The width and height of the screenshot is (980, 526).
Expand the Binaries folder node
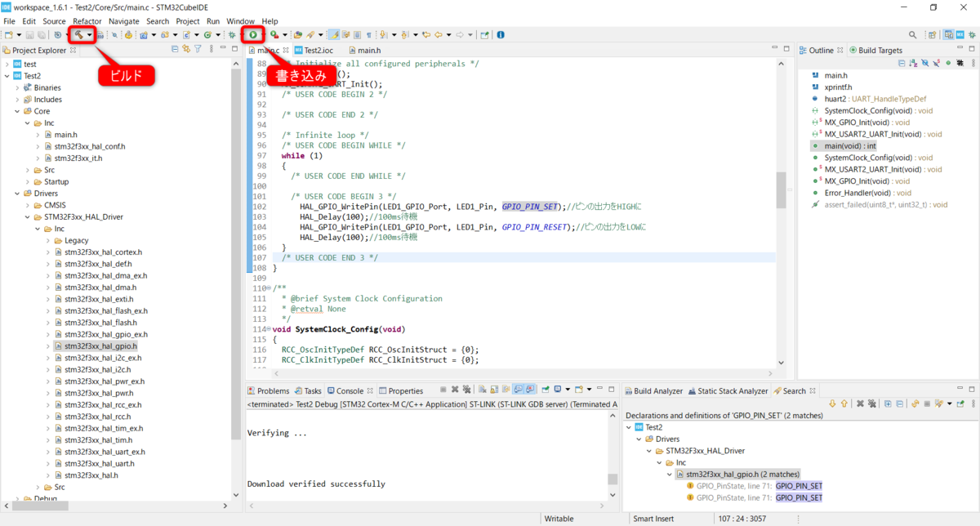point(16,87)
